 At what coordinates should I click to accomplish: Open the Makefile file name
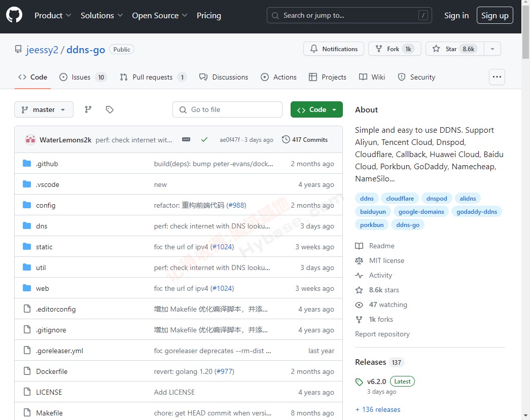(x=49, y=413)
